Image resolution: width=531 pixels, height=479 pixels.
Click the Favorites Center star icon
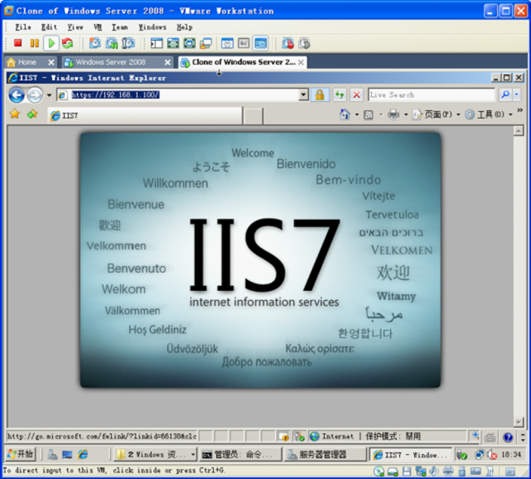[15, 114]
